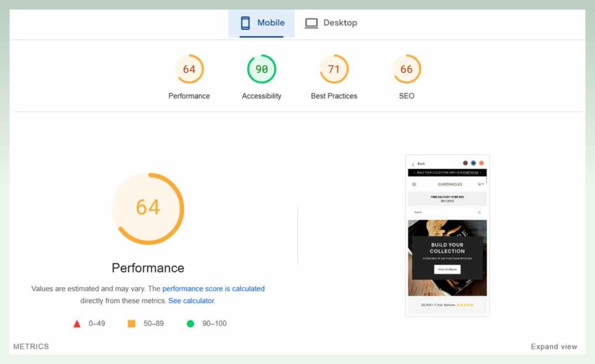Select the Best Practices 71 score gauge
This screenshot has width=595, height=364.
coord(334,69)
